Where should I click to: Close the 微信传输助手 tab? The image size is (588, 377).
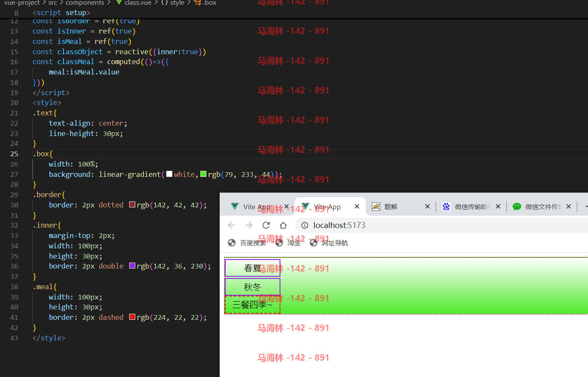tap(498, 207)
